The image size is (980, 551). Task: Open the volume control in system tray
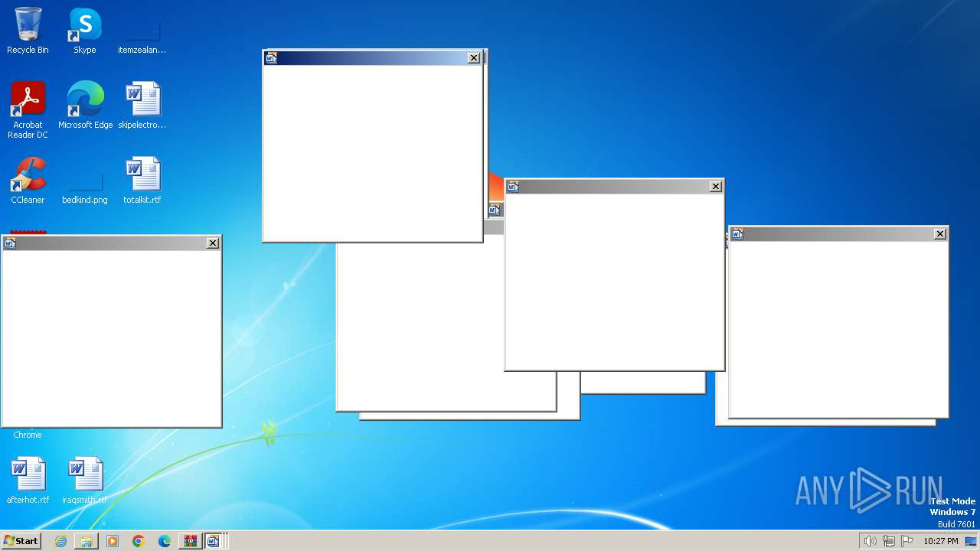[x=870, y=541]
